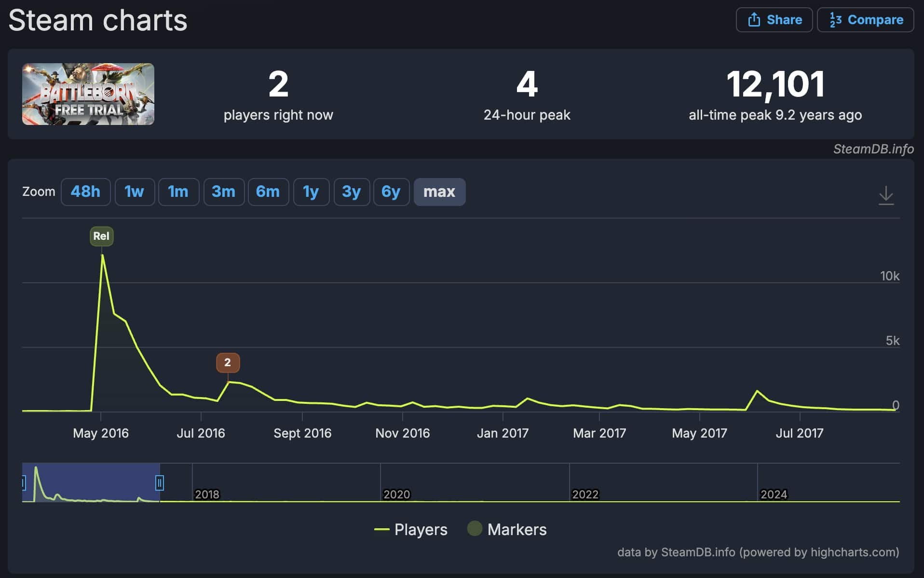Pick the 3y zoom range
Image resolution: width=924 pixels, height=578 pixels.
point(352,192)
